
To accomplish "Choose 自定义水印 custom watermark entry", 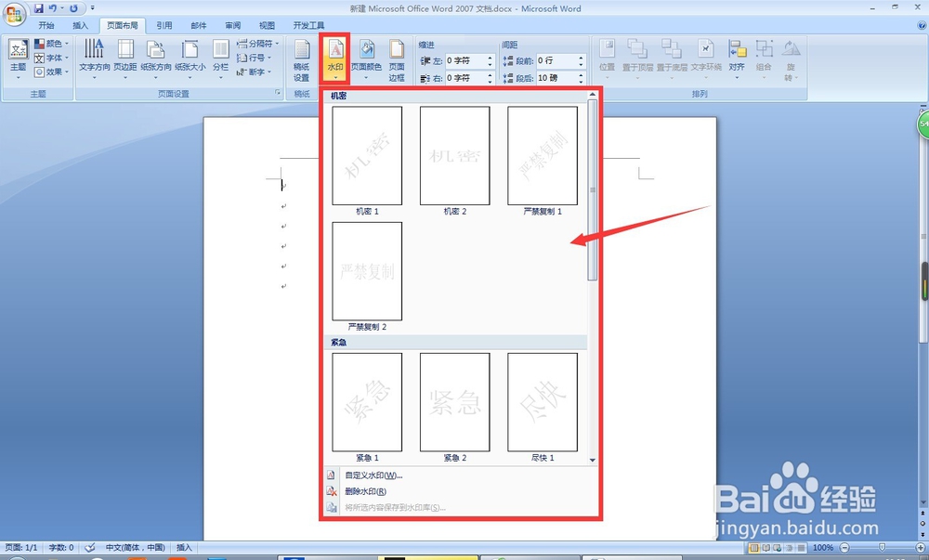I will (461, 475).
